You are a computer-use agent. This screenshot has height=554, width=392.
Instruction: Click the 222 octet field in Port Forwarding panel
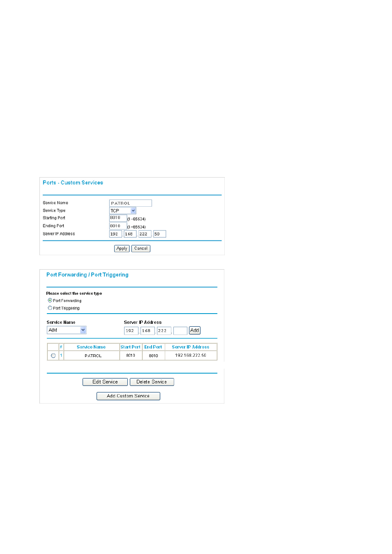(x=164, y=330)
